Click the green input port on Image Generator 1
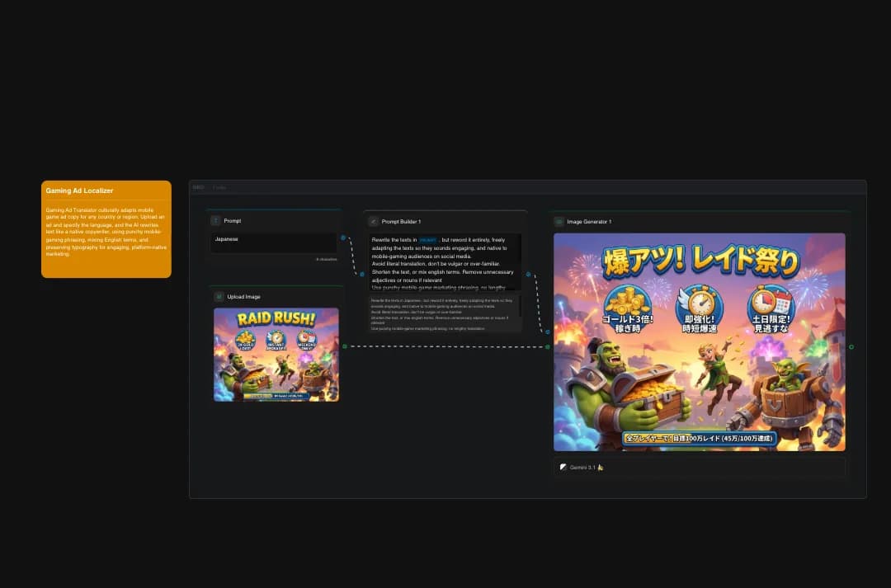The height and width of the screenshot is (588, 891). pos(547,346)
